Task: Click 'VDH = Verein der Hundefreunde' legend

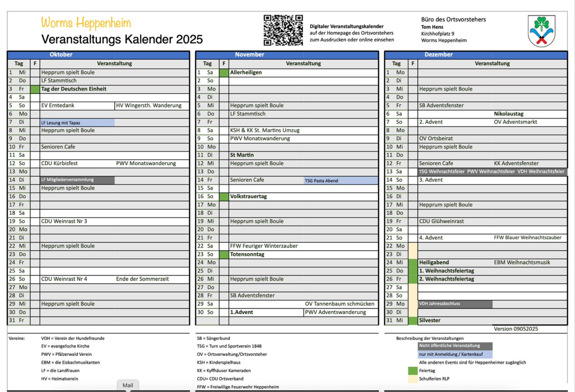Action: (x=73, y=339)
